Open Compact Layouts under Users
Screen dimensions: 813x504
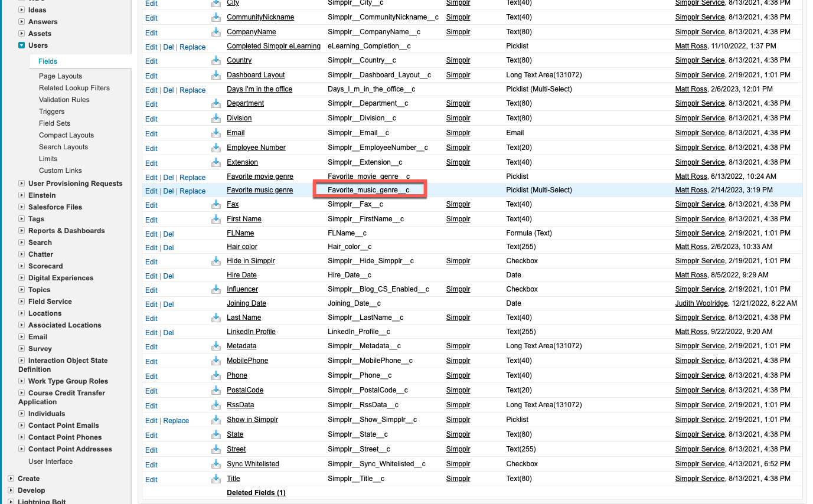click(x=67, y=135)
